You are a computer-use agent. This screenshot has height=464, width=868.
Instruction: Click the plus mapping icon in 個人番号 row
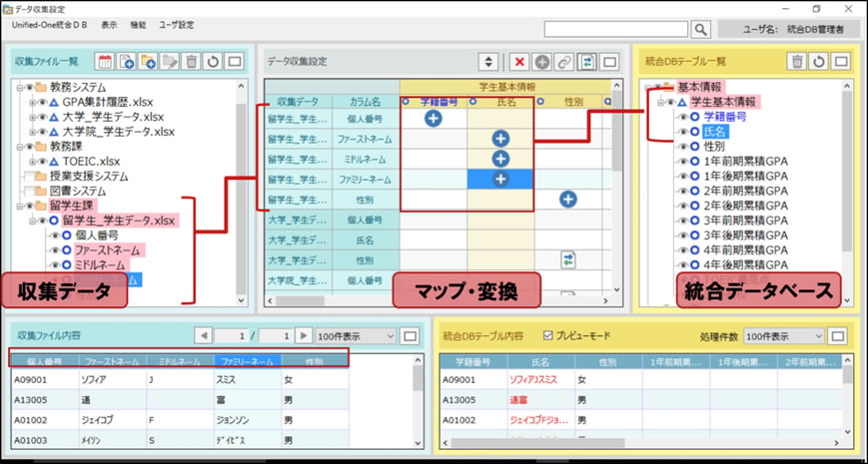(x=434, y=119)
